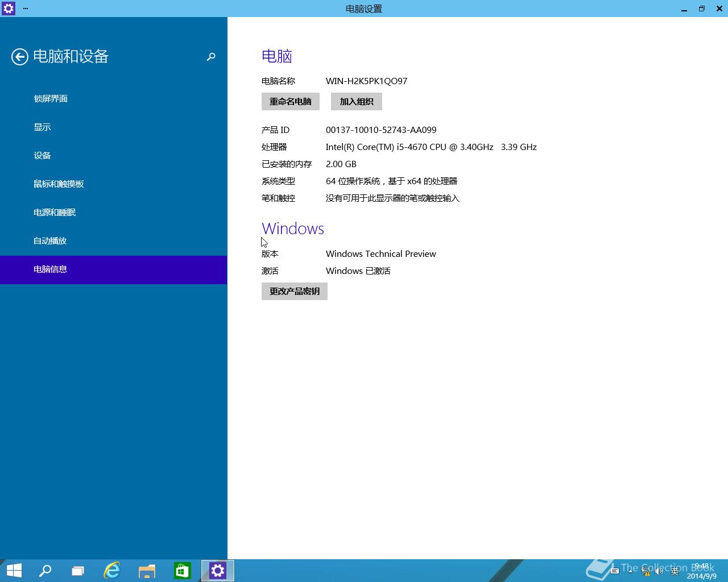Image resolution: width=728 pixels, height=582 pixels.
Task: Minimize the 电脑设置 window
Action: (684, 9)
